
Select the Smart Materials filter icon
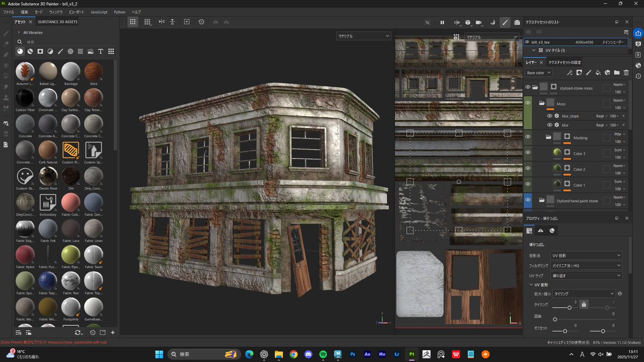(x=30, y=51)
